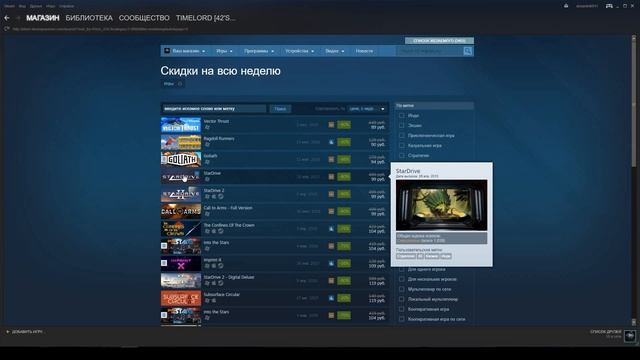640x360 pixels.
Task: Open the Goliath game thumbnail
Action: click(x=181, y=159)
